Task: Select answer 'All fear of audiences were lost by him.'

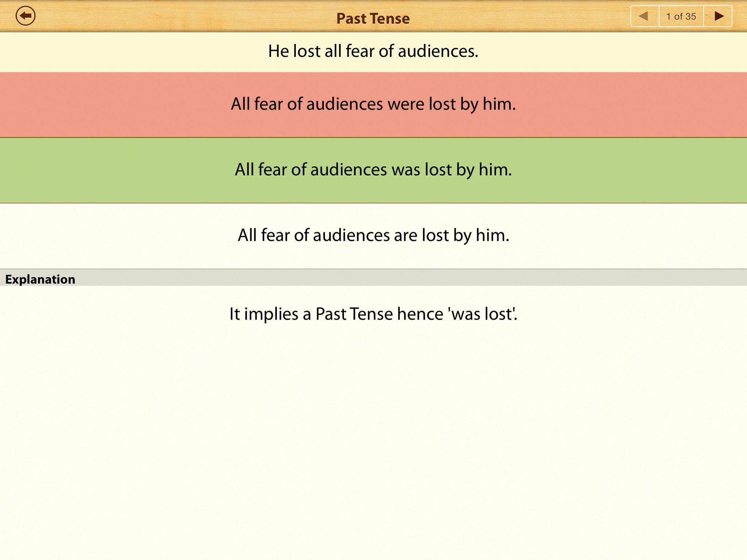Action: coord(373,104)
